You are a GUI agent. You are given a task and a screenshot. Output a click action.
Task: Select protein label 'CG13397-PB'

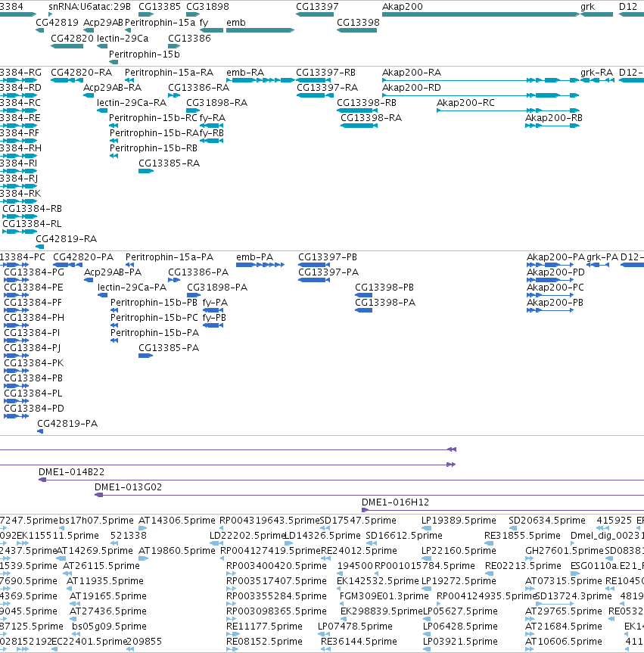[x=328, y=257]
